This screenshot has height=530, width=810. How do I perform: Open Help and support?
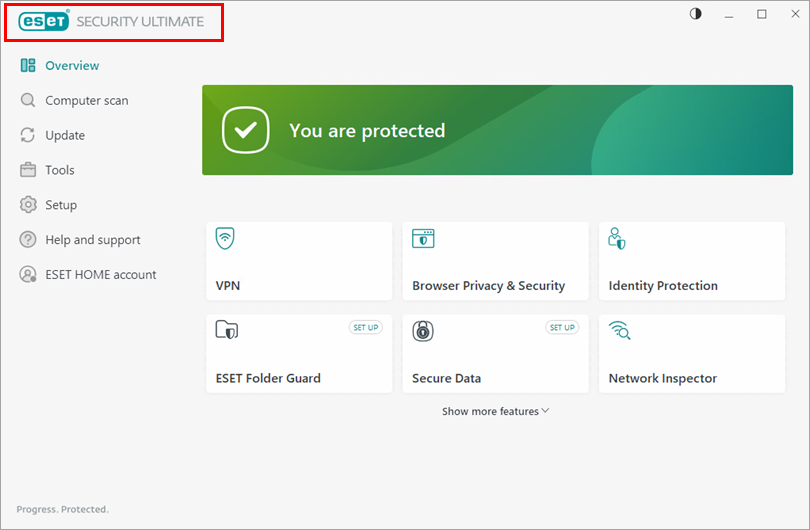[92, 240]
